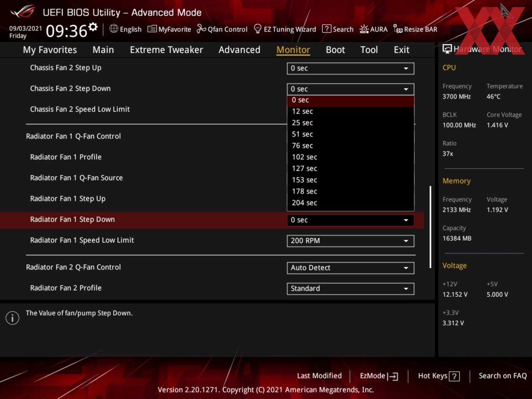Screen dimensions: 532x399
Task: Expand Chassis Fan 2 Step Up dropdown
Action: 350,68
